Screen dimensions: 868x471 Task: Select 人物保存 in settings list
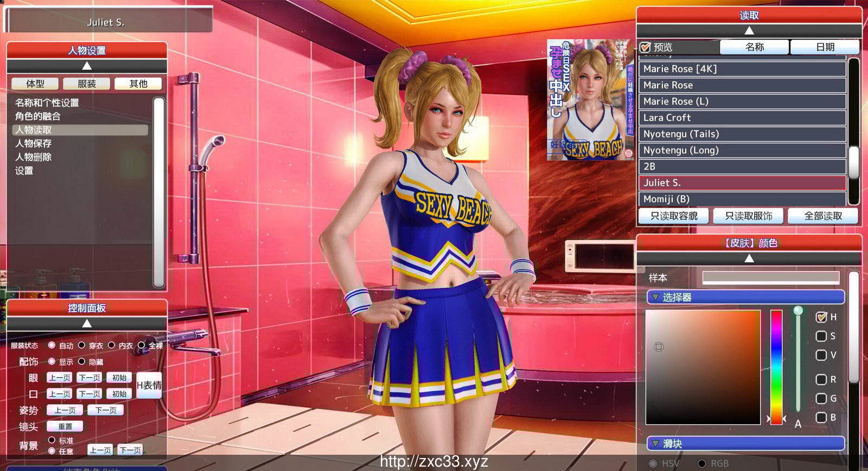(34, 143)
